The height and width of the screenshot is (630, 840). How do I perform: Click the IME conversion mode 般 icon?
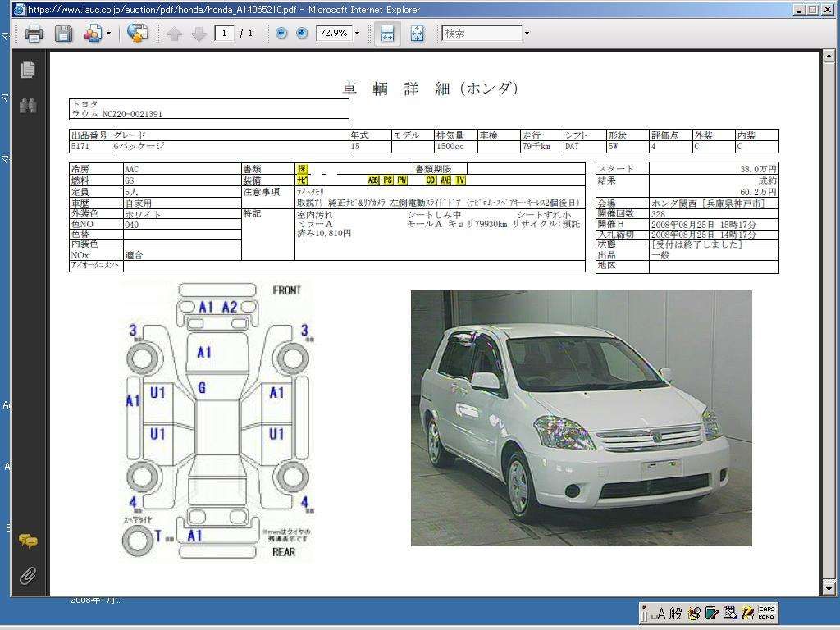click(x=676, y=614)
